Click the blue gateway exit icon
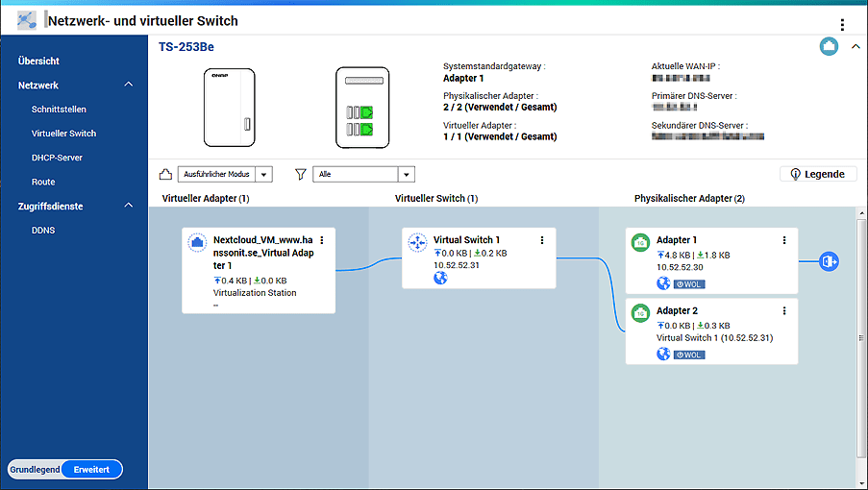Screen dimensions: 868x490 (829, 261)
